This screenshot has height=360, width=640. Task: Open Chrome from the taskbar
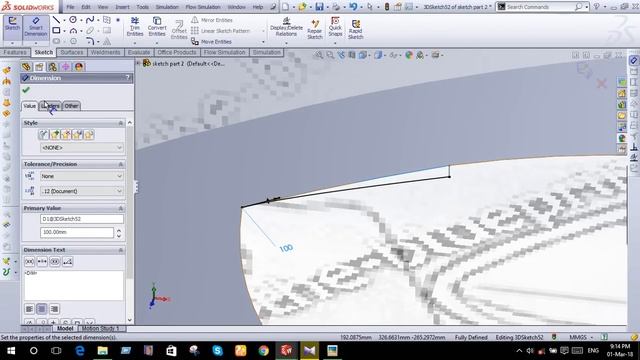click(x=264, y=351)
